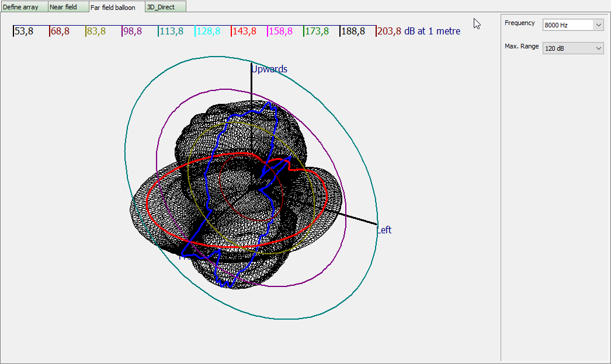Open the 3D_Direct tab
Viewport: 611px width, 364px height.
click(x=166, y=6)
